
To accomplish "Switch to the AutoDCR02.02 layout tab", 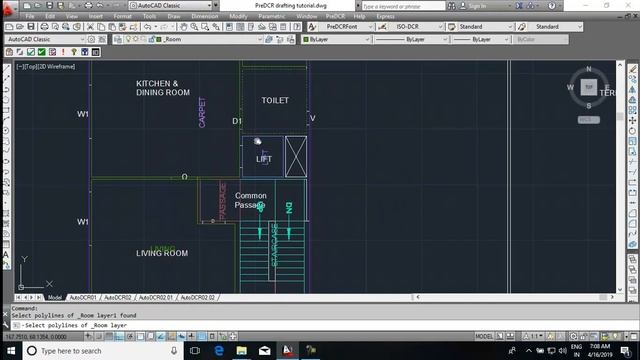I will (x=198, y=298).
